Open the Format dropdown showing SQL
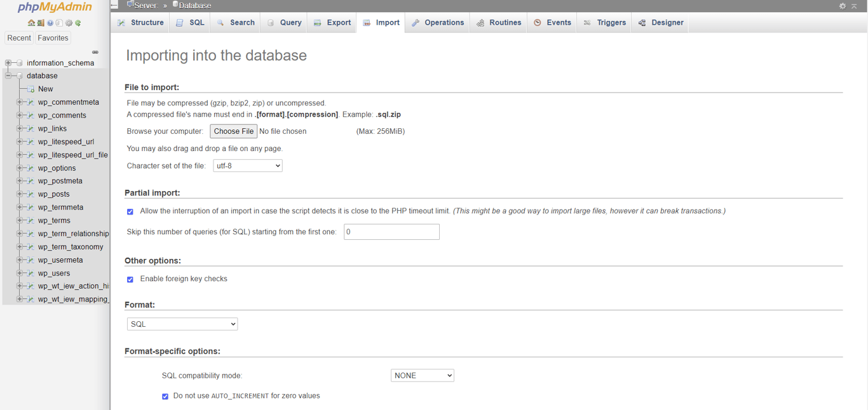Image resolution: width=868 pixels, height=410 pixels. [182, 324]
